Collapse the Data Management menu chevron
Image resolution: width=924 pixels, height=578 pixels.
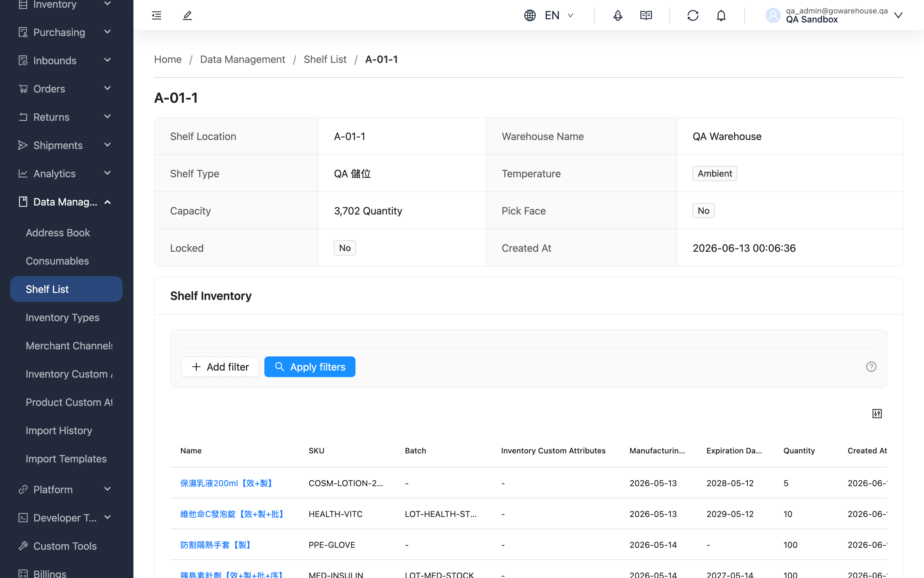[x=108, y=202]
